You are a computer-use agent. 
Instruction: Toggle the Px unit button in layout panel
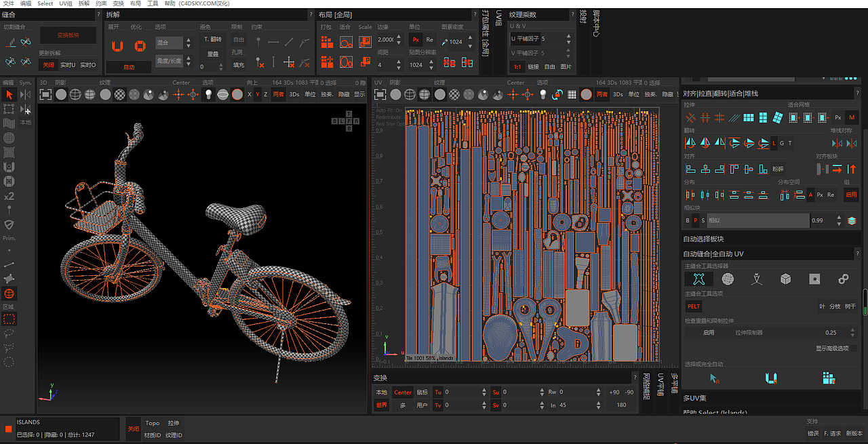pos(416,40)
